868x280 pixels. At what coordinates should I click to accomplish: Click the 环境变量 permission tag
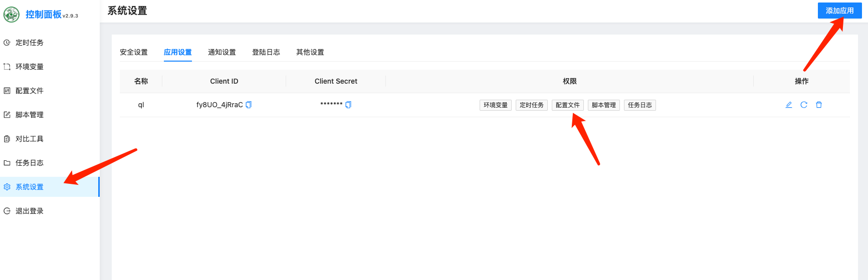496,105
